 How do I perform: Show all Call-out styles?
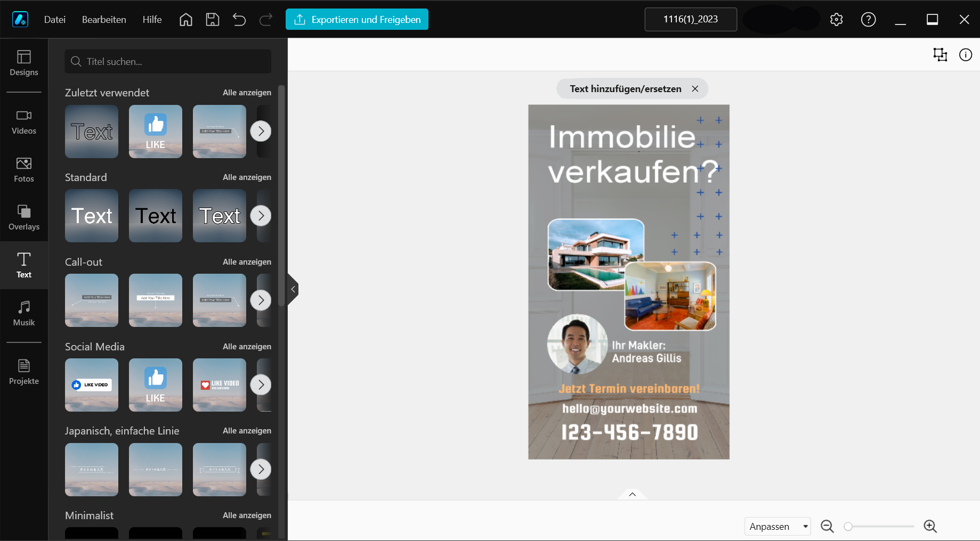coord(247,262)
